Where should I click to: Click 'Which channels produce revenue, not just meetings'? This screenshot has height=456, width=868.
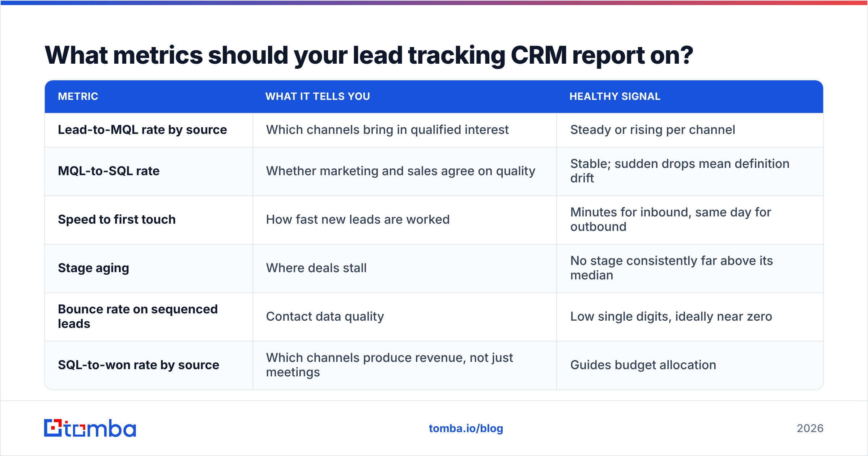(x=390, y=365)
